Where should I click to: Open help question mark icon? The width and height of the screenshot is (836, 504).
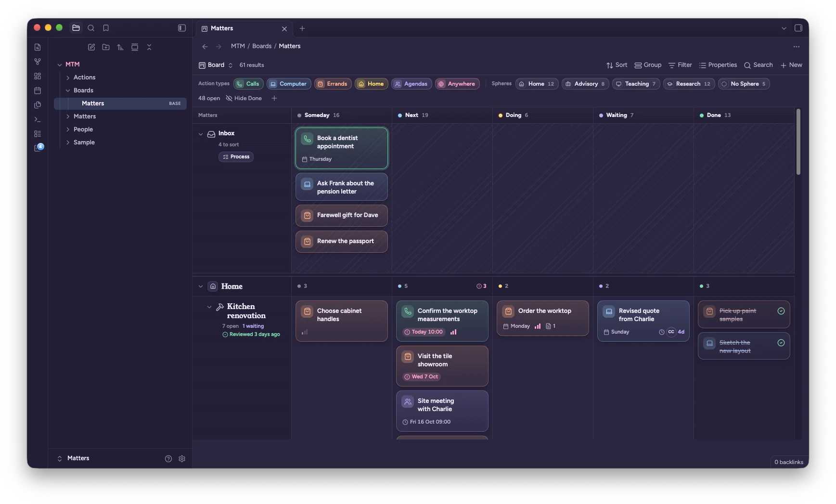[x=168, y=459]
